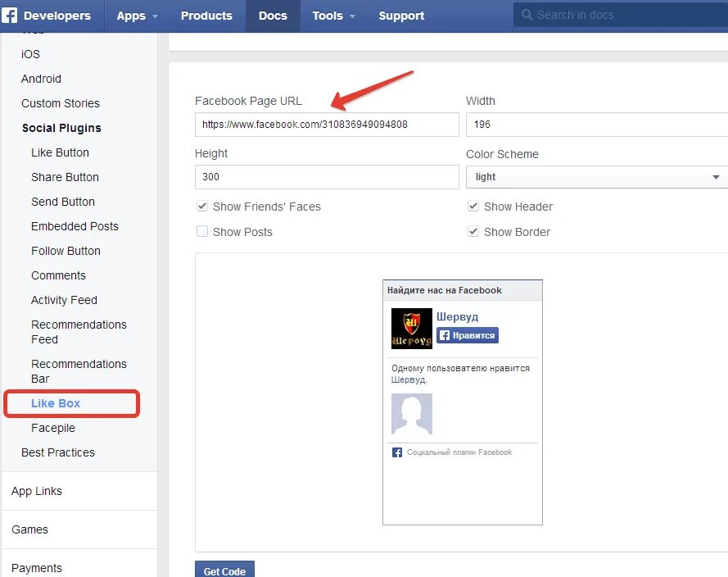Open Games section
This screenshot has height=577, width=728.
coord(29,530)
